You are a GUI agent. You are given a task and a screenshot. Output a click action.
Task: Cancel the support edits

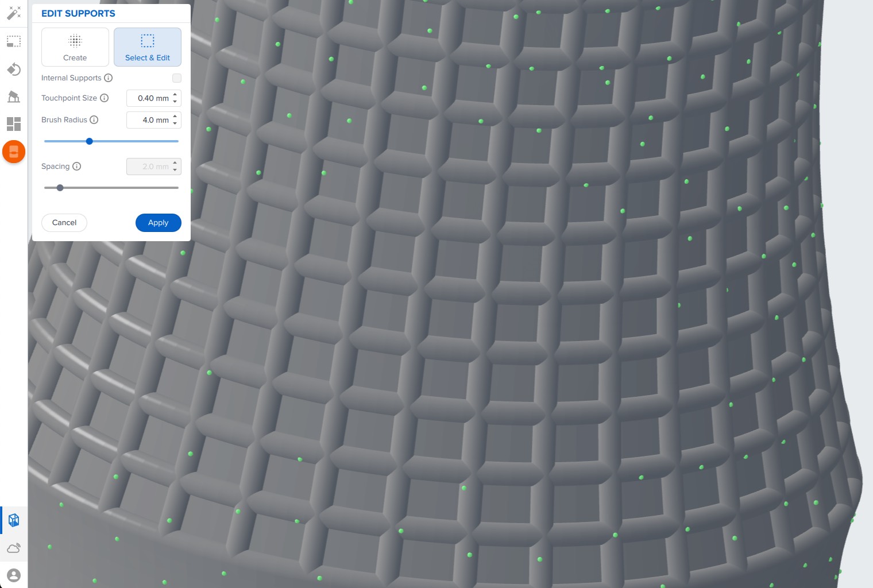(64, 223)
